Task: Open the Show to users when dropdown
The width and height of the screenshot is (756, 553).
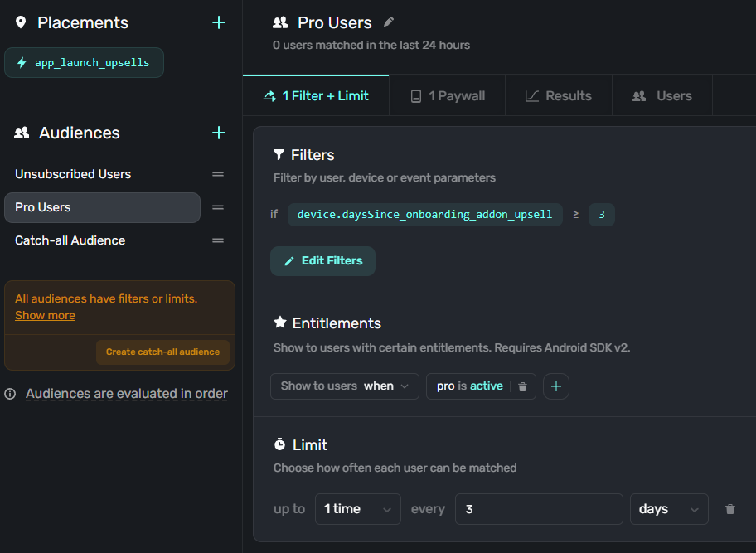Action: [345, 386]
